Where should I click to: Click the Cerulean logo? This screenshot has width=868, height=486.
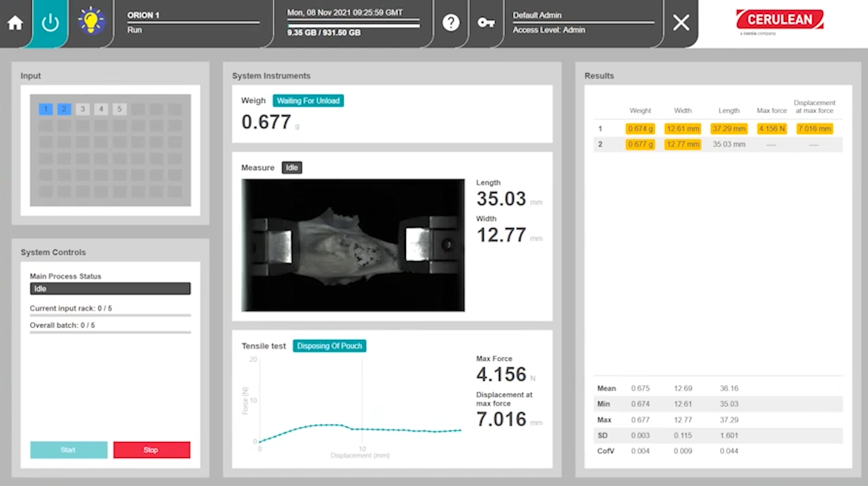(779, 21)
